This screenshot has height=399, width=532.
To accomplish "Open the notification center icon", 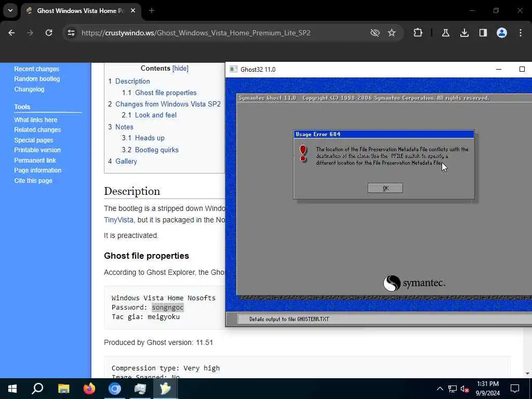I will [x=515, y=389].
